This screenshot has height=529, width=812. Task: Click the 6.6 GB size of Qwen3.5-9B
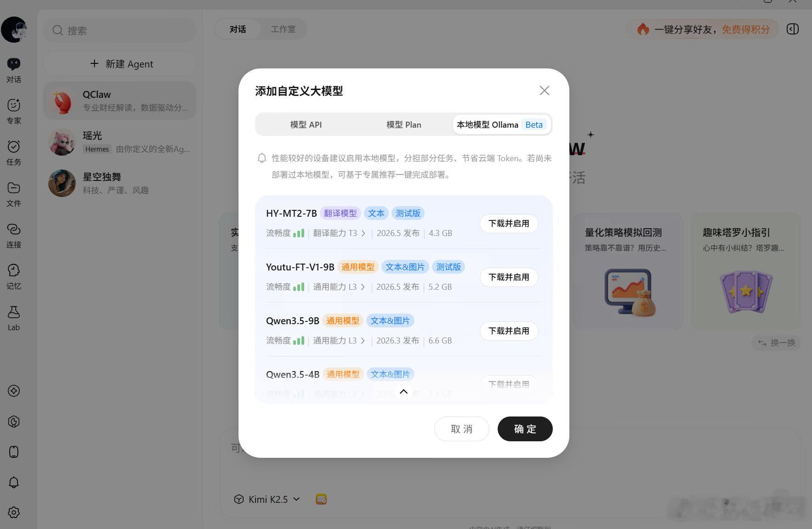pos(440,341)
